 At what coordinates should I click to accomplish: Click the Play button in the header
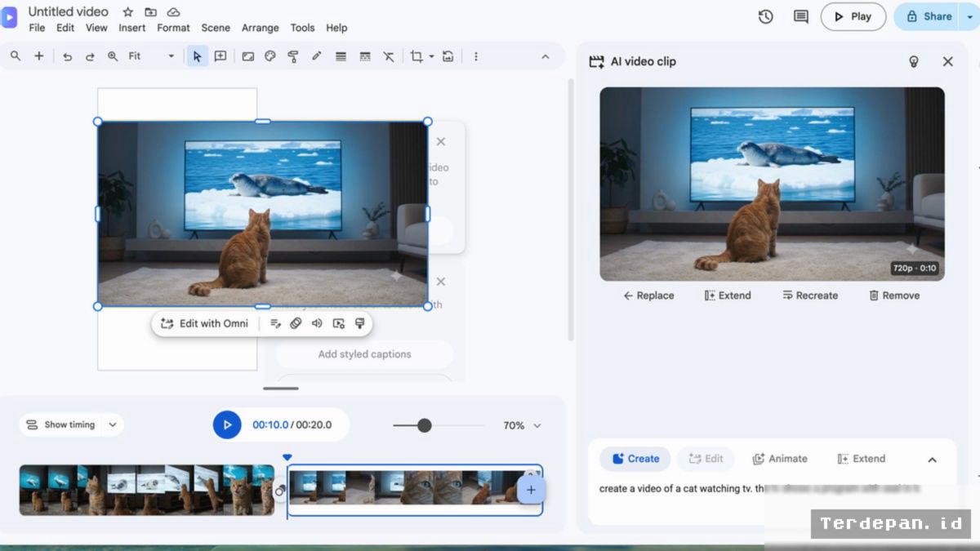[x=853, y=16]
